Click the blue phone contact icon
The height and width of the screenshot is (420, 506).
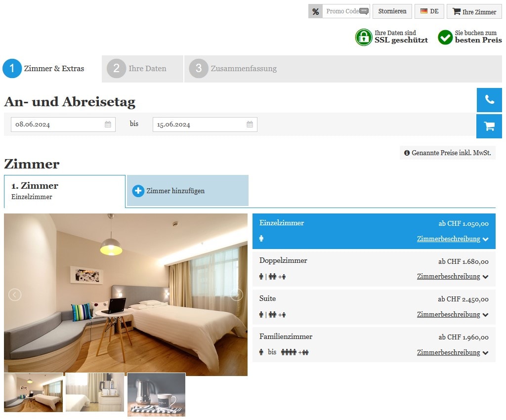(489, 100)
